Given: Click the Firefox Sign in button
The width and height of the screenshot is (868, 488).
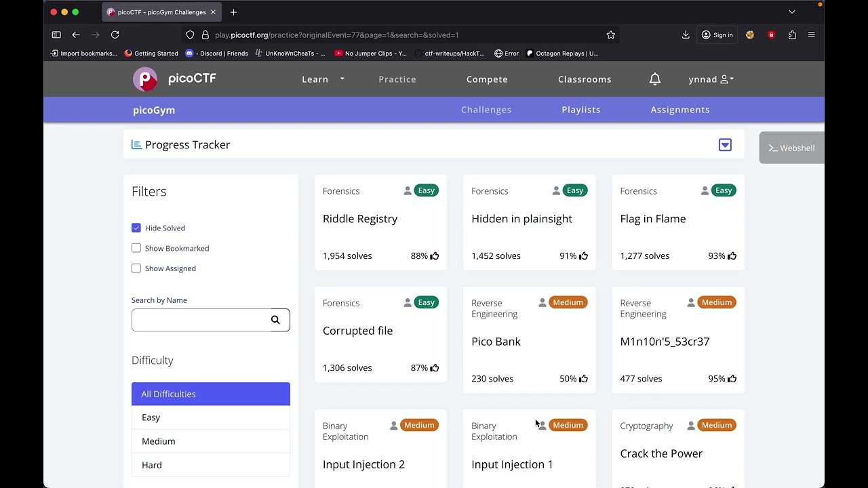Looking at the screenshot, I should point(717,35).
